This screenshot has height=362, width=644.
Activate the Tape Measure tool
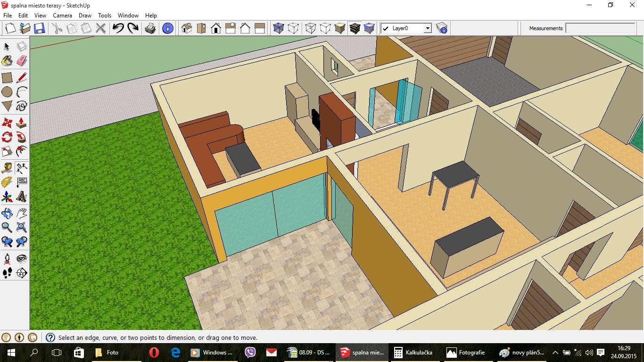pos(7,168)
